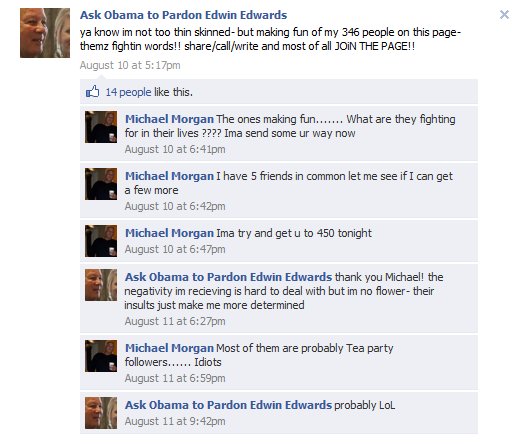
Task: Click the page avatar on the 'probably LoL' reply
Action: coord(101,413)
